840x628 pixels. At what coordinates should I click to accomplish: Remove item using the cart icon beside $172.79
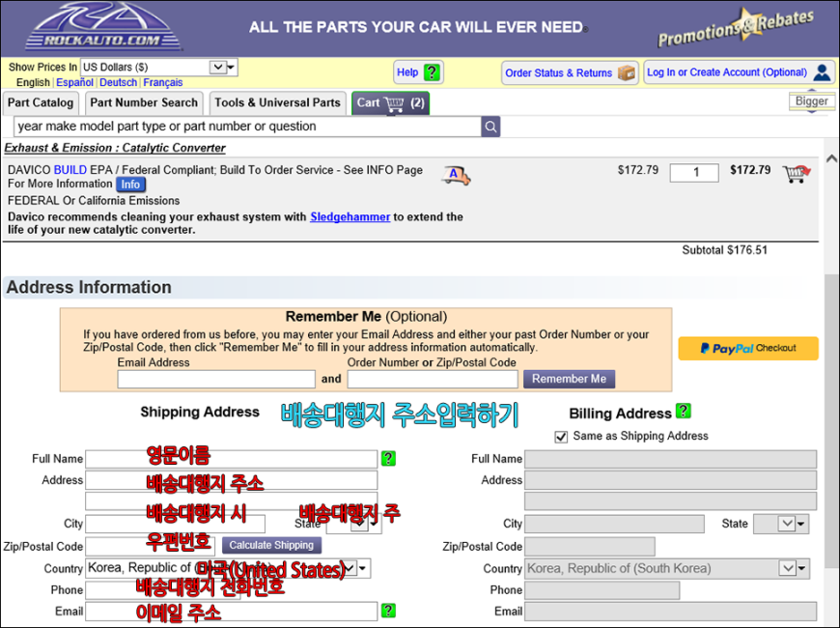tap(797, 174)
